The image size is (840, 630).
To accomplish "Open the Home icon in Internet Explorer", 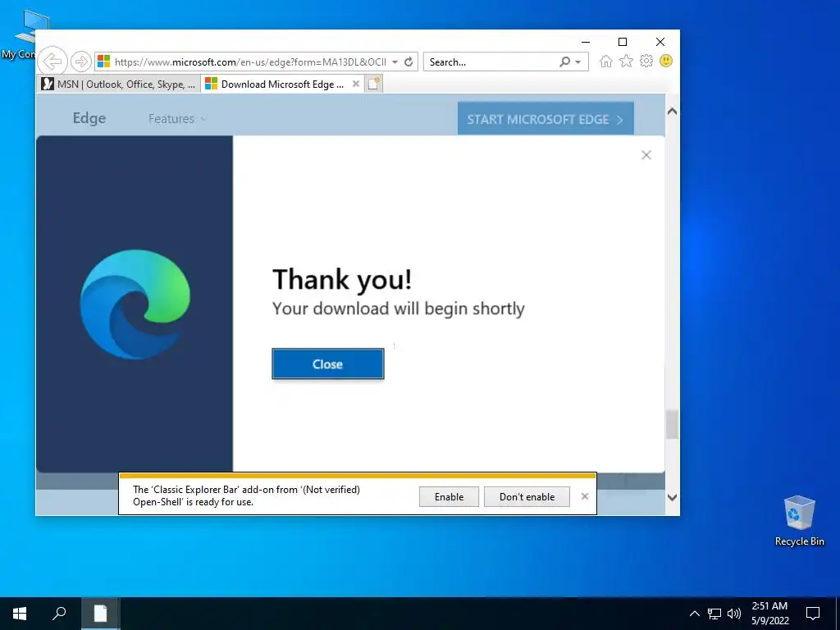I will [x=606, y=61].
